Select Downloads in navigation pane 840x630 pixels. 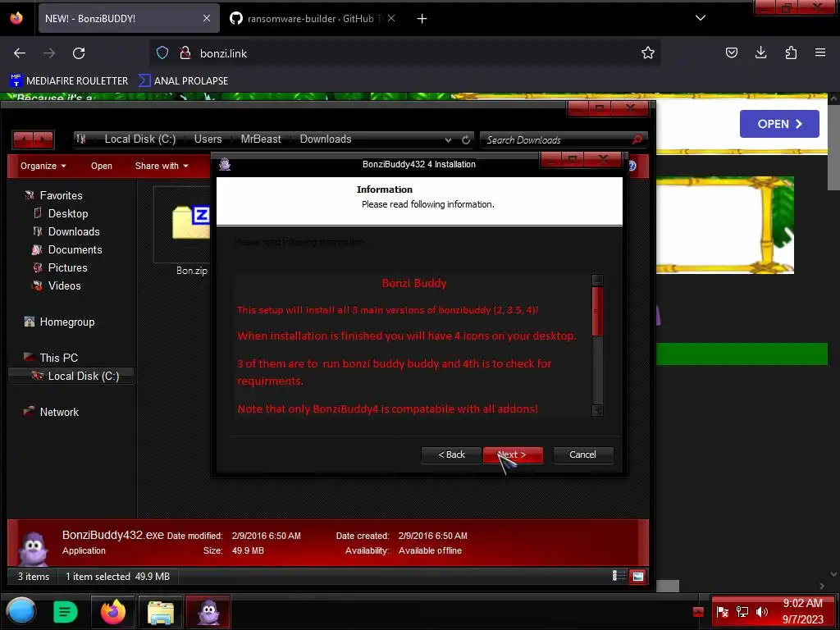73,231
